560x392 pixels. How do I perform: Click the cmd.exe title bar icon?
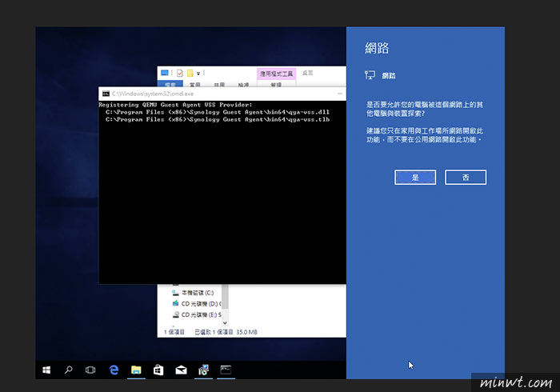106,94
